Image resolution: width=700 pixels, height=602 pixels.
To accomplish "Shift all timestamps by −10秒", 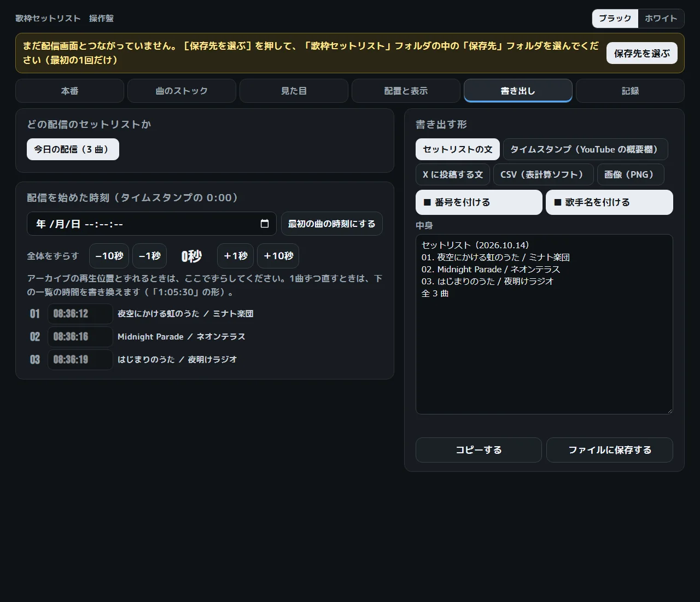I will [109, 256].
